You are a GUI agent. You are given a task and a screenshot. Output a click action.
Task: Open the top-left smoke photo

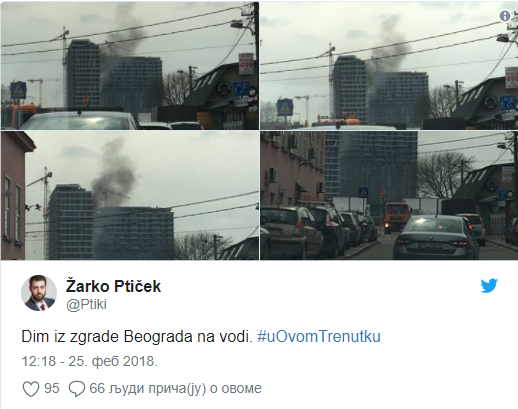[x=130, y=65]
